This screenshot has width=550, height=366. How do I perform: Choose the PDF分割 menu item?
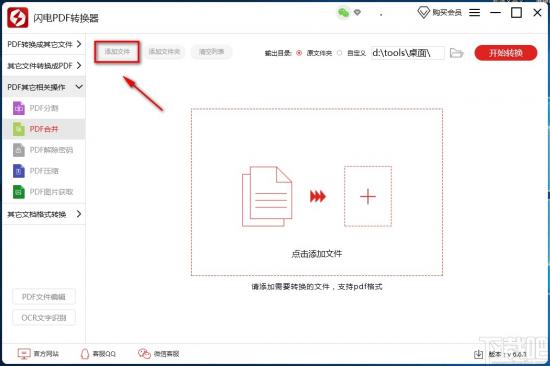click(x=44, y=108)
